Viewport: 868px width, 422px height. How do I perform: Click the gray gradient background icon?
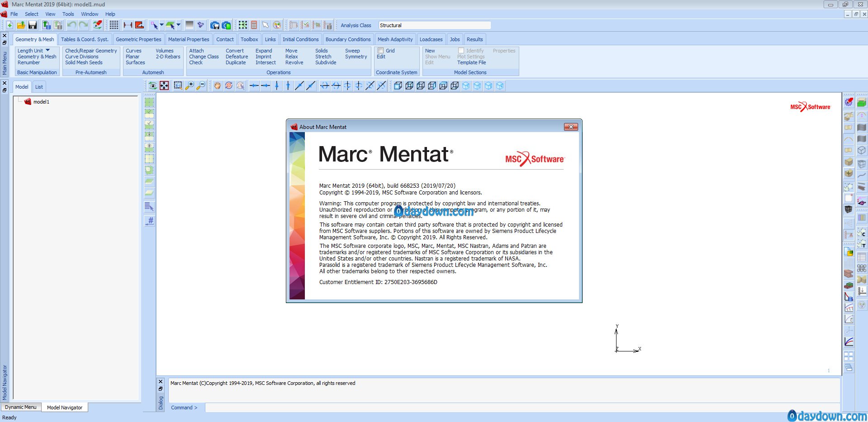[190, 25]
